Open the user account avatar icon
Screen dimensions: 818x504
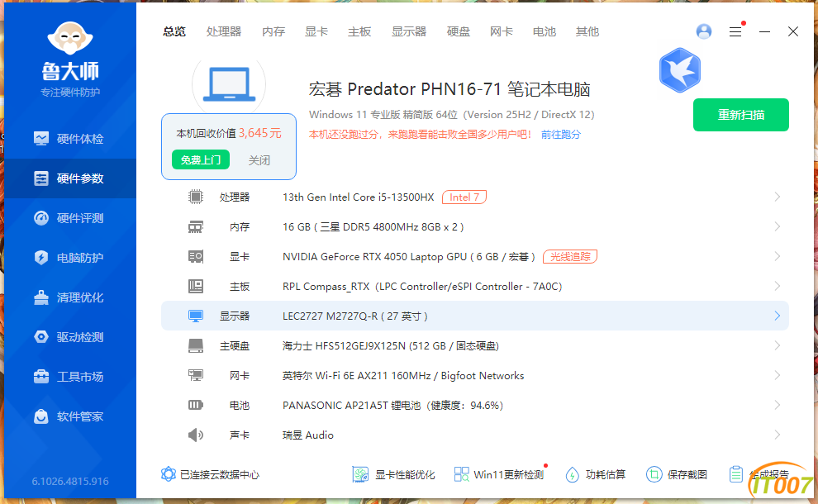pos(704,31)
